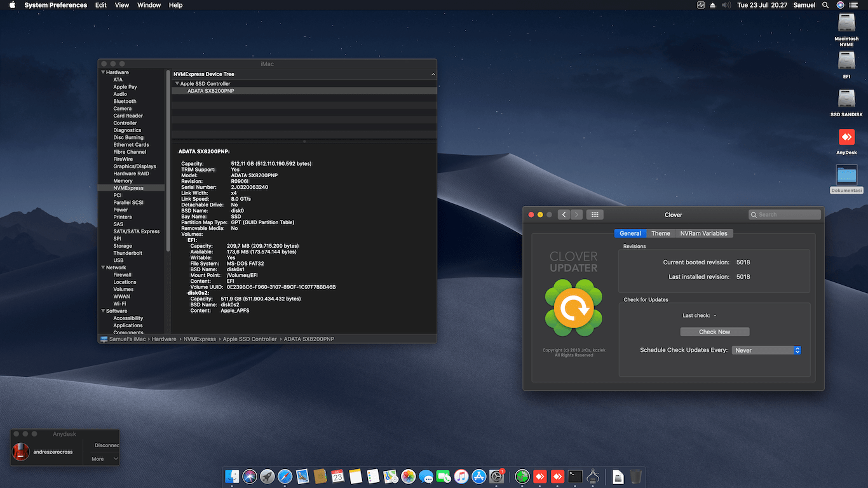
Task: Open Reminders from the Dock
Action: (x=373, y=476)
